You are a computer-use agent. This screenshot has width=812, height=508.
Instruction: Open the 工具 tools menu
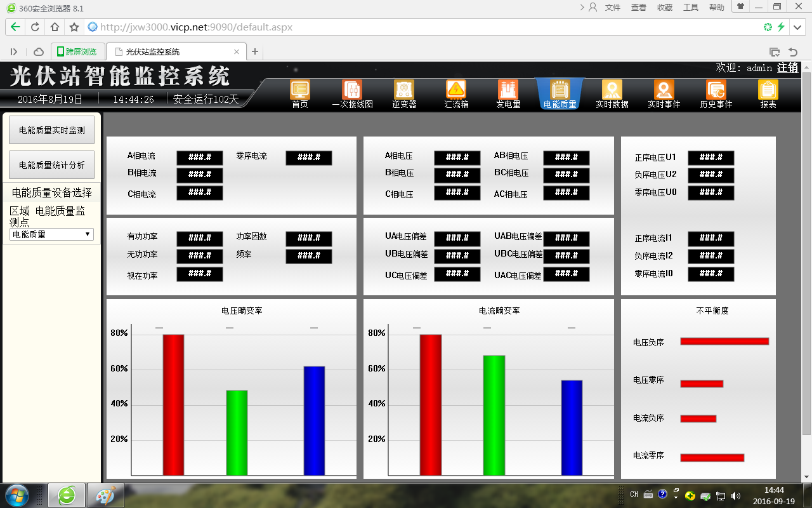pos(691,8)
